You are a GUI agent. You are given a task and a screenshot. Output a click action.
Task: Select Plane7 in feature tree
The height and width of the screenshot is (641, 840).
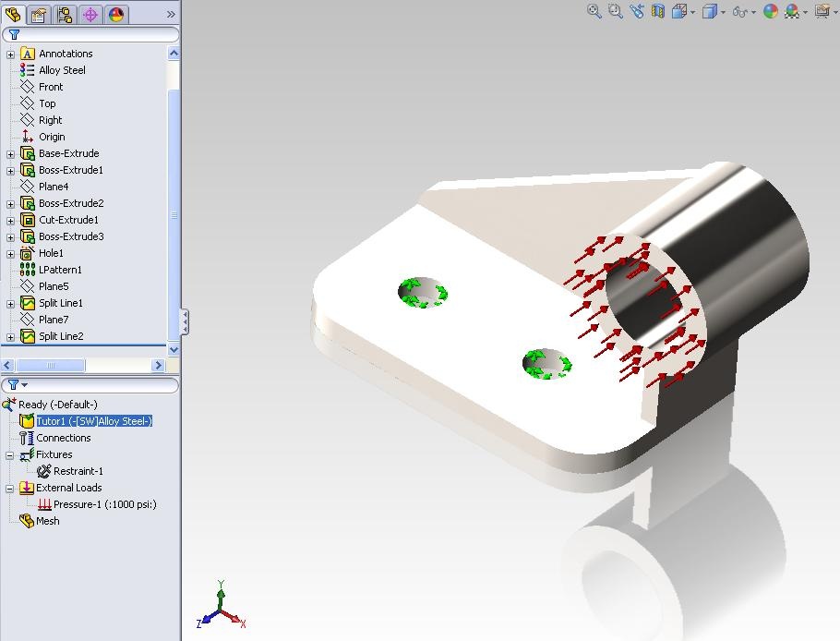tap(54, 320)
